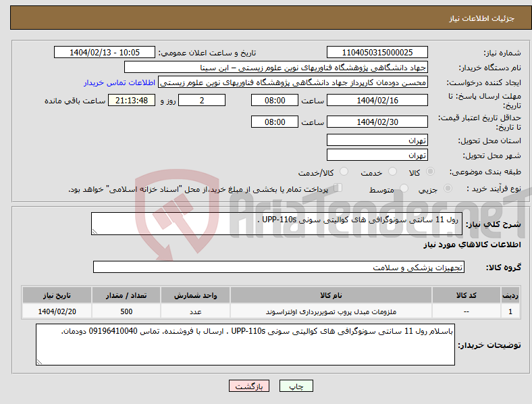Select the جزیی purchase type radio
This screenshot has width=532, height=404.
(x=448, y=188)
